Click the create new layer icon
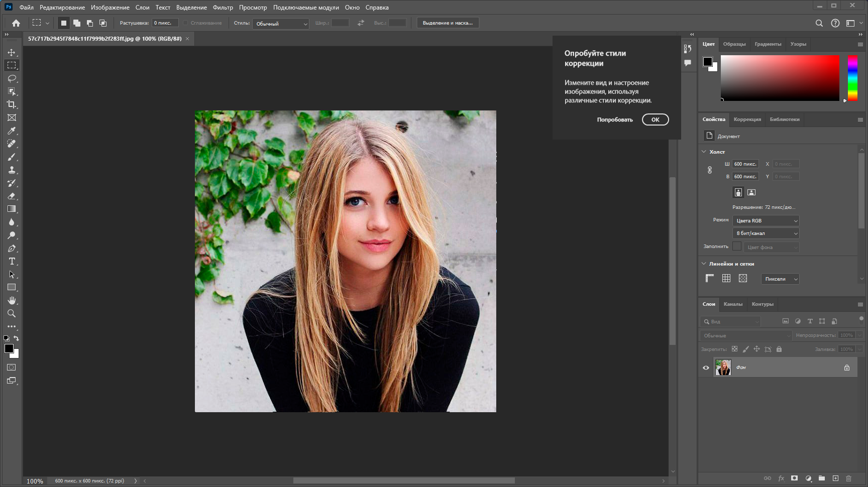 (x=835, y=478)
